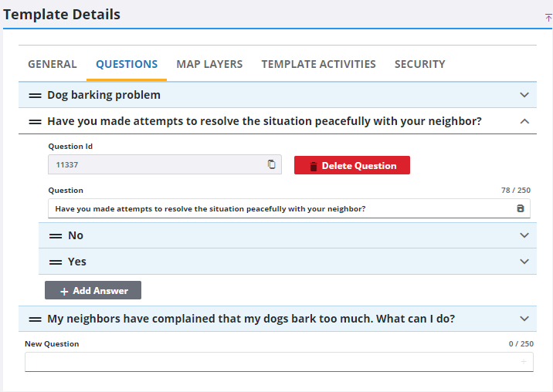Viewport: 553px width, 392px height.
Task: Click drag handle of Have you made attempts question
Action: coord(35,121)
